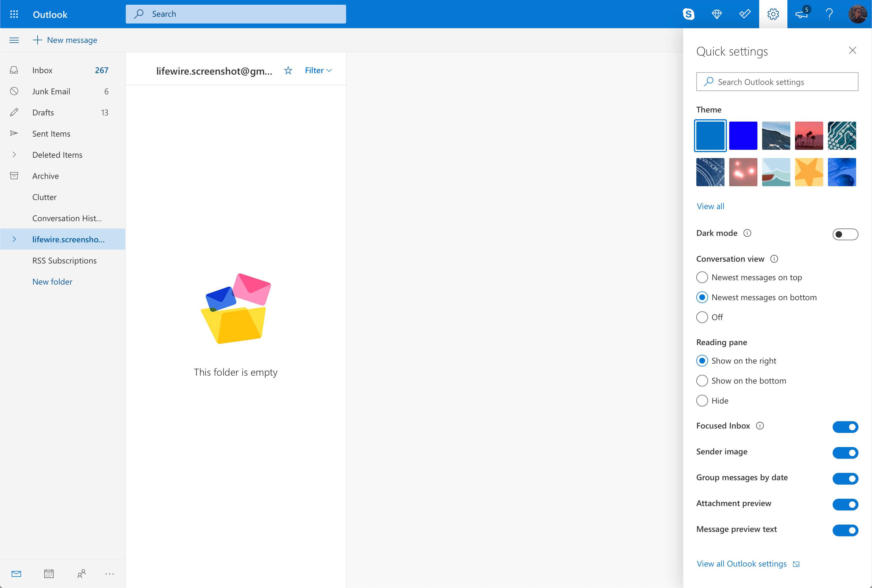Click the notifications bell icon
The width and height of the screenshot is (872, 588).
801,14
